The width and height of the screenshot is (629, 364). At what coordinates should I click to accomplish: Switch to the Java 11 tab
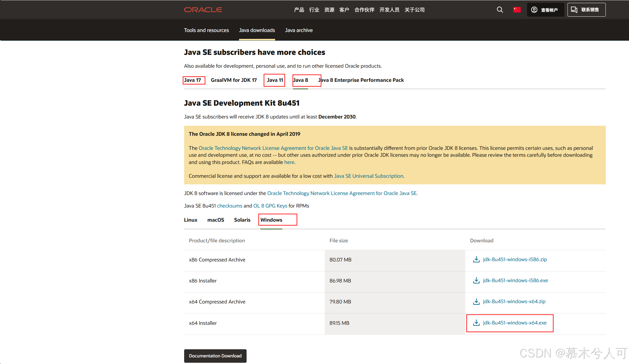point(275,80)
